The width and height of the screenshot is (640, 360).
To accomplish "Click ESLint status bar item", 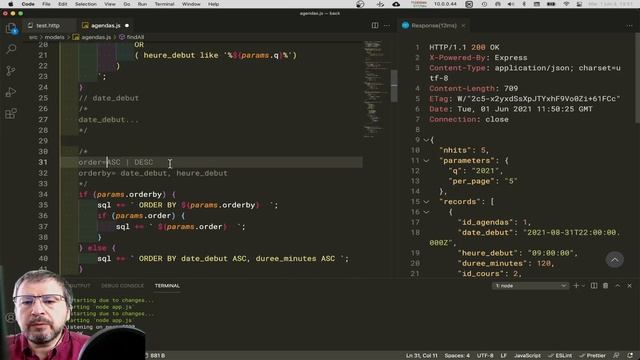I will point(560,356).
